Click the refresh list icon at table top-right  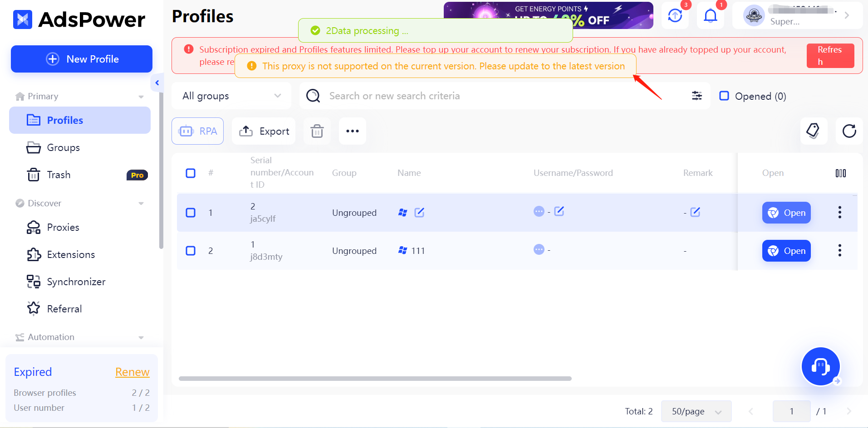tap(849, 131)
